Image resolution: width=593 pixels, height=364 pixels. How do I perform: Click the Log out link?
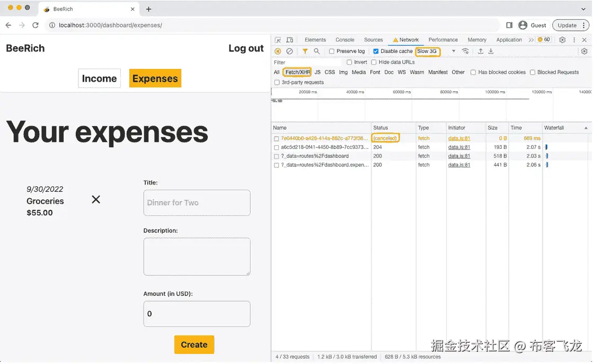point(245,48)
